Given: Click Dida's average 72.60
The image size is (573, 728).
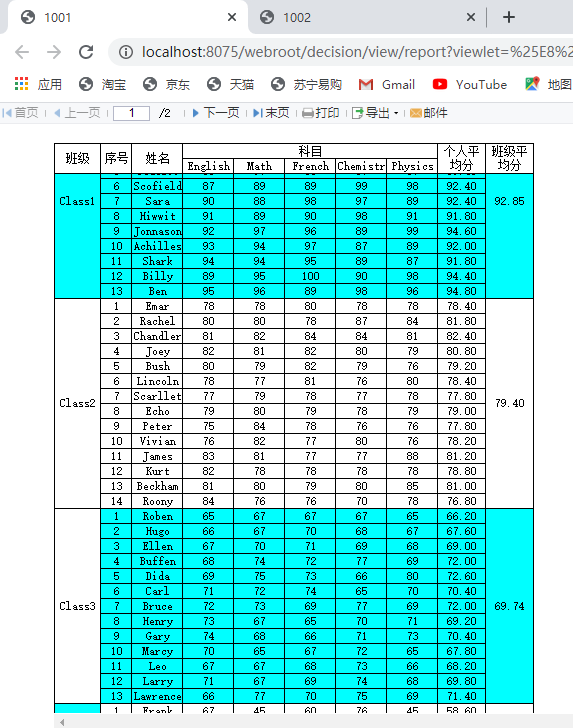Looking at the screenshot, I should click(x=462, y=576).
